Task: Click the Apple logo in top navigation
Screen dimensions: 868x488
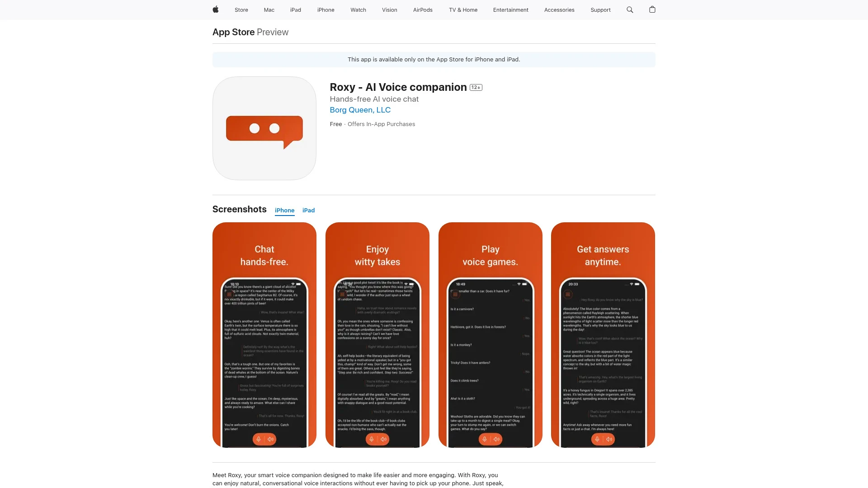Action: pyautogui.click(x=216, y=9)
